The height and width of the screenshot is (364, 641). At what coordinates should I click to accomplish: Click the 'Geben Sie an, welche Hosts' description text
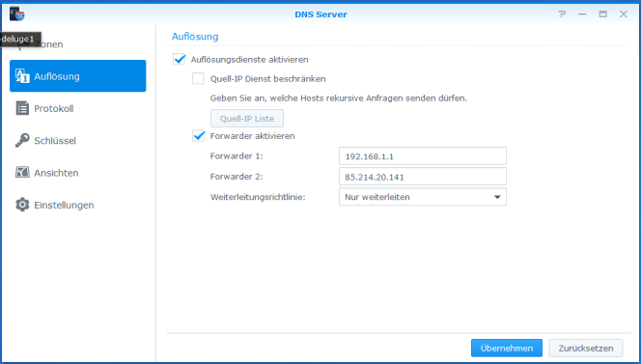point(339,98)
